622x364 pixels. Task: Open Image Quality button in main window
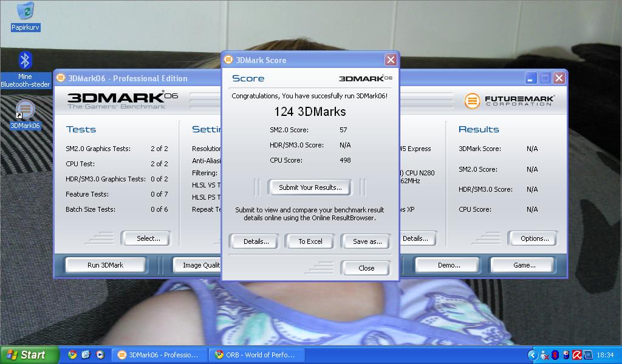pyautogui.click(x=197, y=265)
